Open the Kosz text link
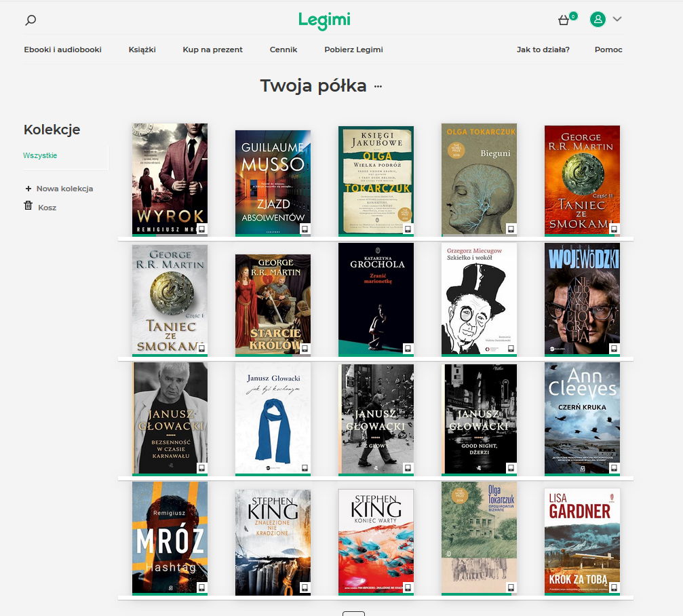Viewport: 683px width, 616px height. click(x=47, y=208)
